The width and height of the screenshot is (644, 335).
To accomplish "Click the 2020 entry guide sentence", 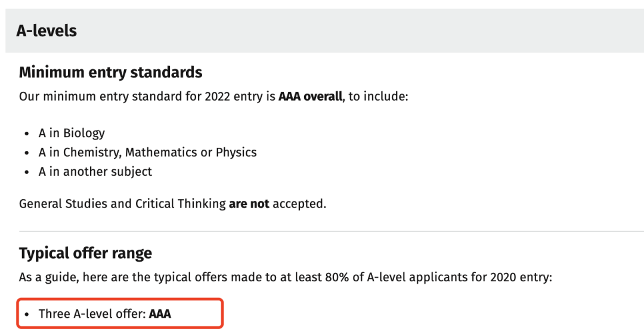I will [x=286, y=277].
